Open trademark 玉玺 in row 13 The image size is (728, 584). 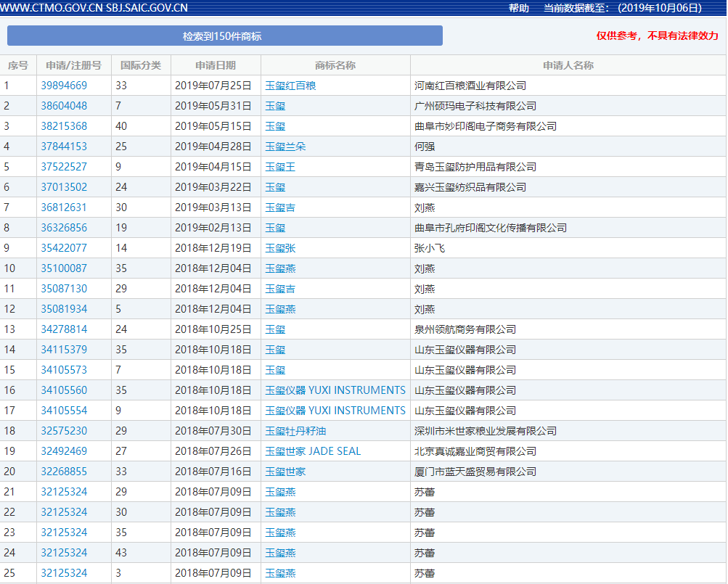pyautogui.click(x=275, y=329)
